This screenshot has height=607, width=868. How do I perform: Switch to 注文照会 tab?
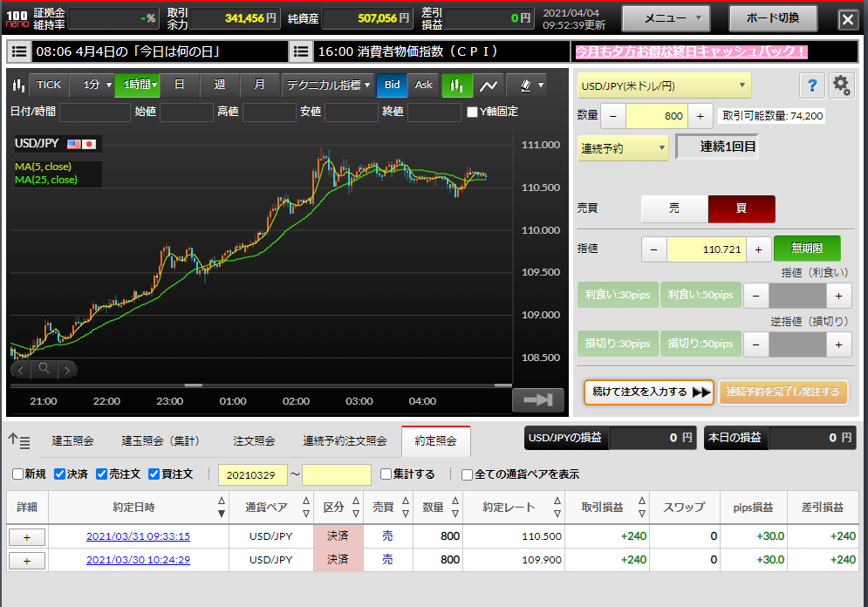click(254, 441)
